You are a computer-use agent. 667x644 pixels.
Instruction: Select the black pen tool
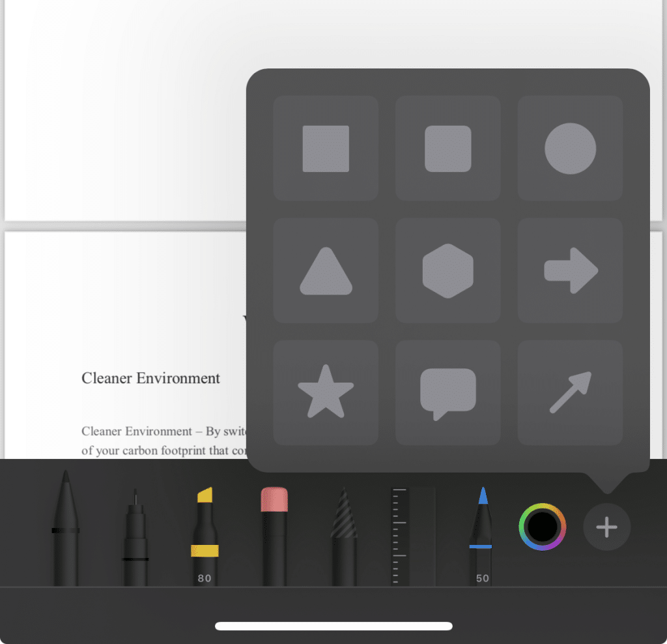(66, 528)
